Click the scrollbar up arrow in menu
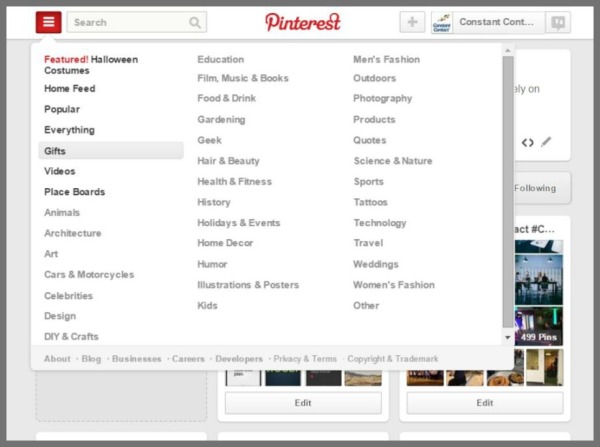 [508, 50]
